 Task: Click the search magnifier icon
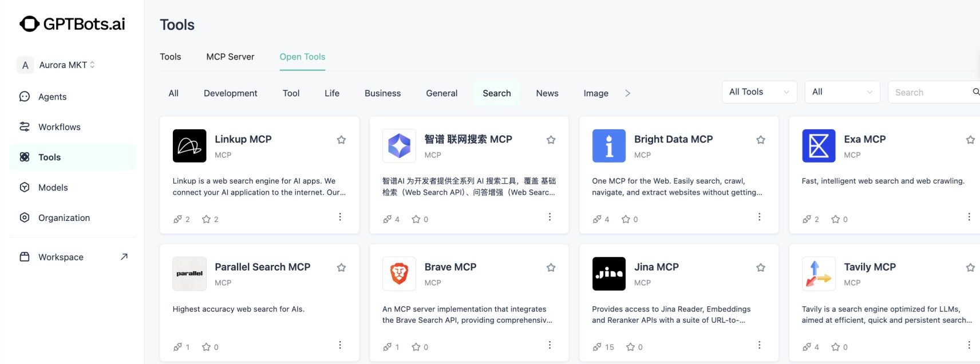coord(975,92)
